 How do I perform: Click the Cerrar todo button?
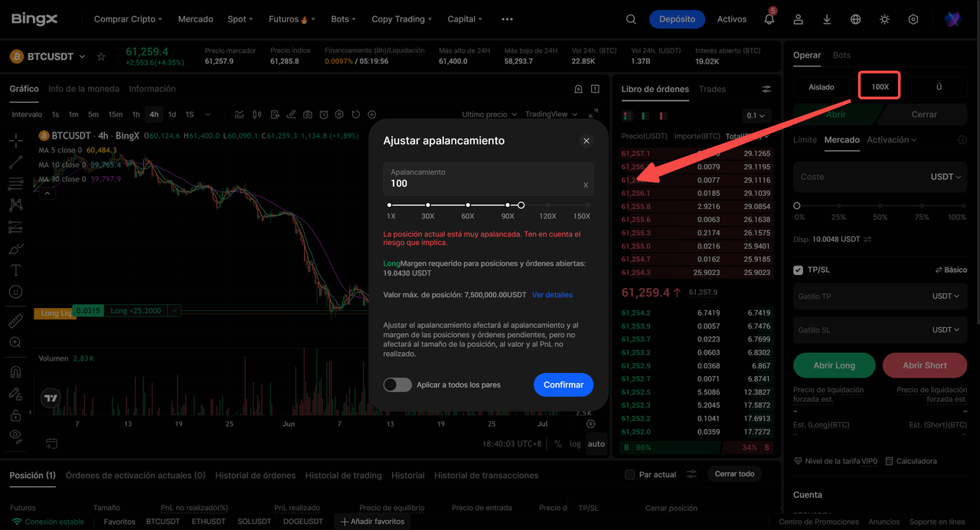click(734, 474)
